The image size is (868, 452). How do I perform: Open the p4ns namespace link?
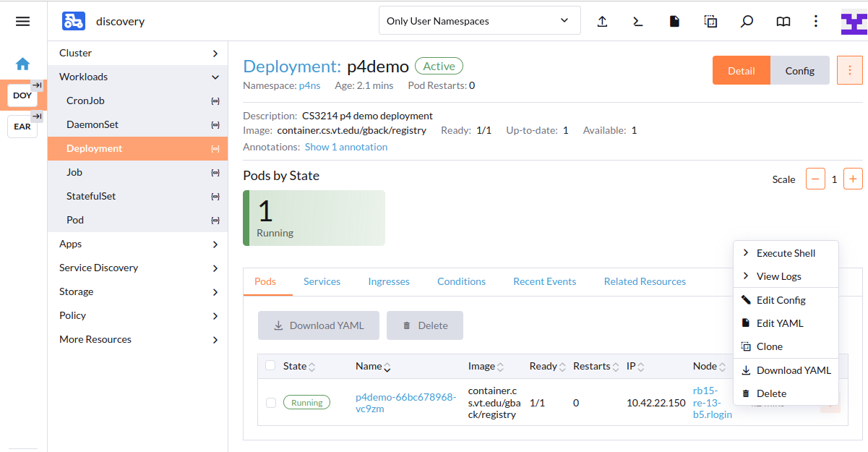tap(309, 85)
